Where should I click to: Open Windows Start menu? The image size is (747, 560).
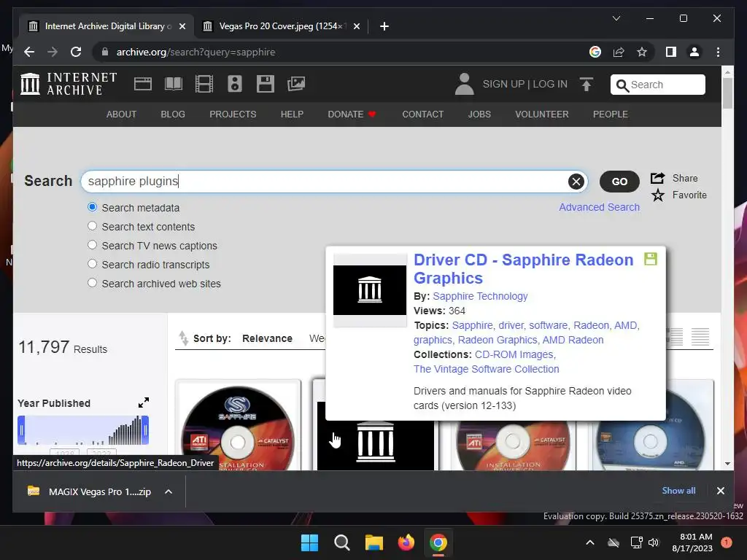click(x=309, y=542)
